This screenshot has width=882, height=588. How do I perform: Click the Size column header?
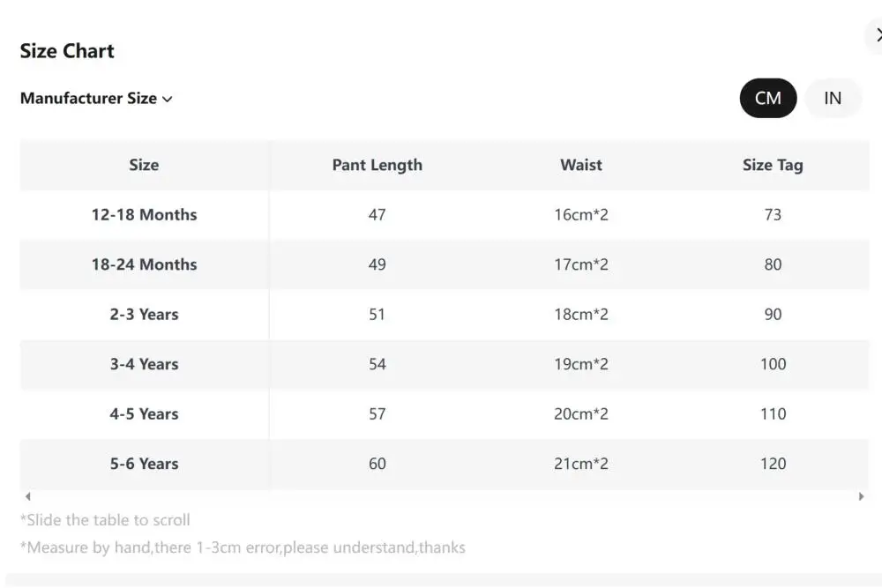144,165
